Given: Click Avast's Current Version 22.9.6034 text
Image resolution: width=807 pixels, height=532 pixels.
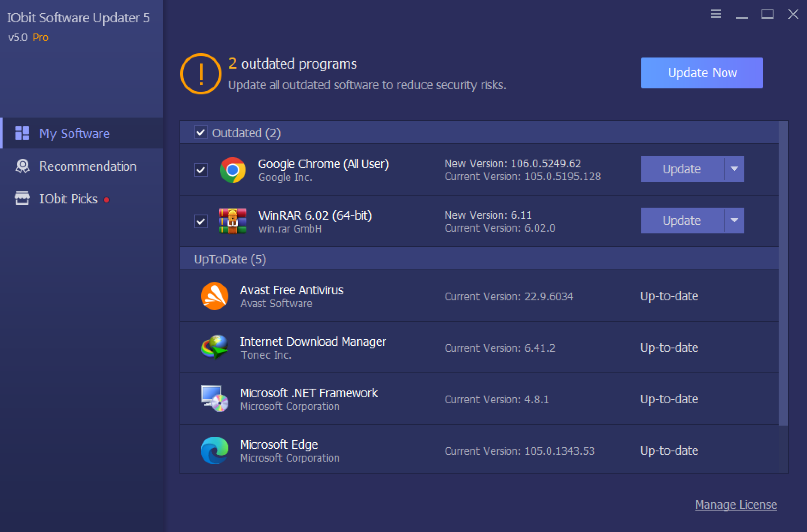Looking at the screenshot, I should 509,296.
